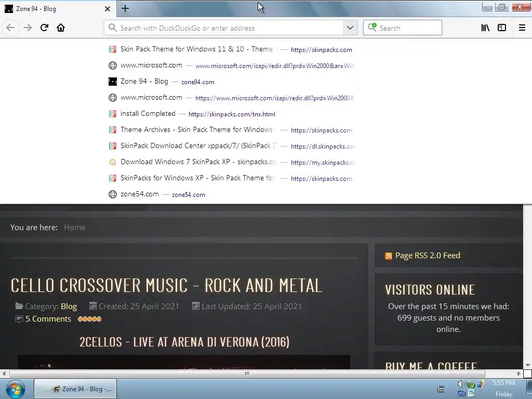Viewport: 532px width, 399px height.
Task: Click the search engine icon in the search box
Action: (372, 28)
